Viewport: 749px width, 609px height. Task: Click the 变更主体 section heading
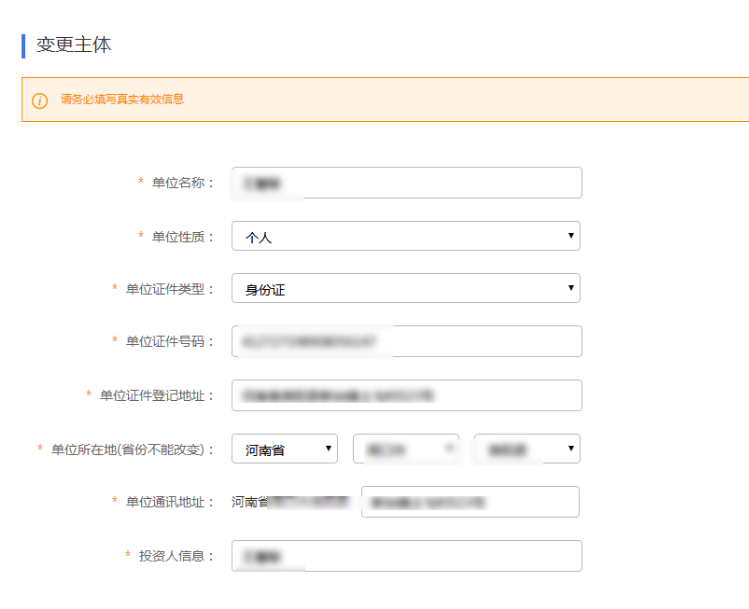pos(73,45)
